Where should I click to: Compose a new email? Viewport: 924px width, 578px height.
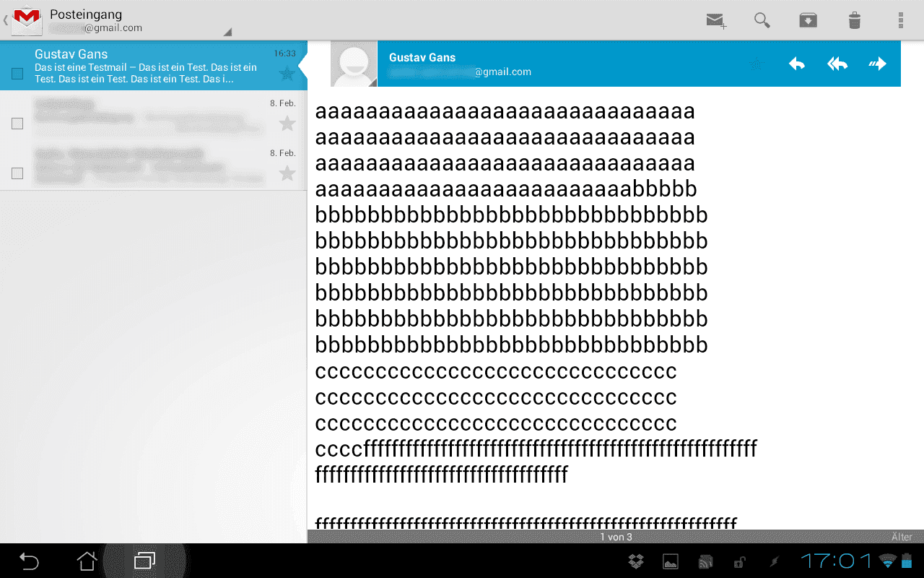(x=716, y=20)
